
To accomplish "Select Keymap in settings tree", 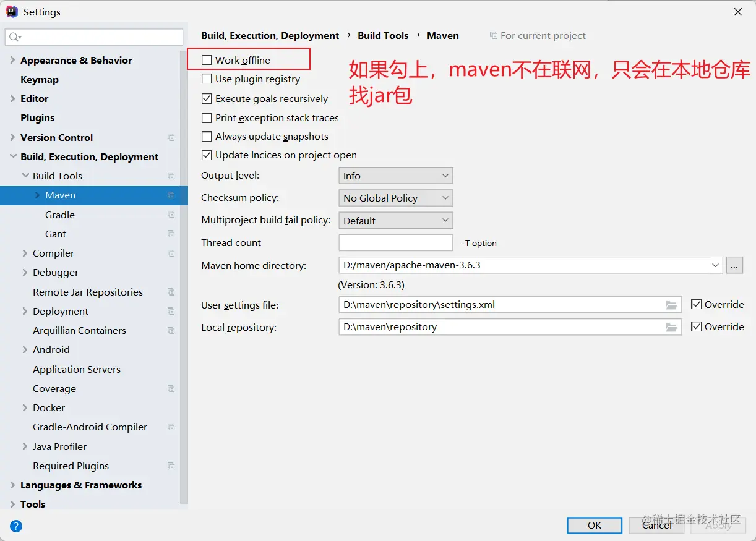I will (40, 80).
